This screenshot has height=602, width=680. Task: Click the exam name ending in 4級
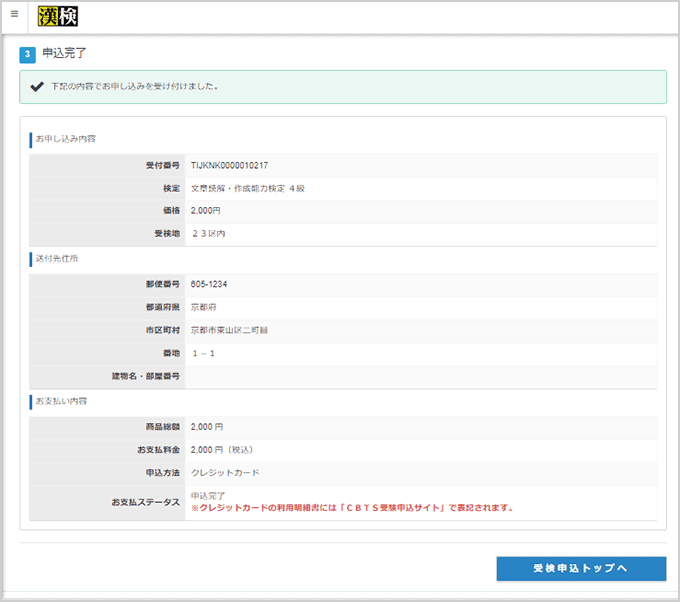(x=248, y=188)
